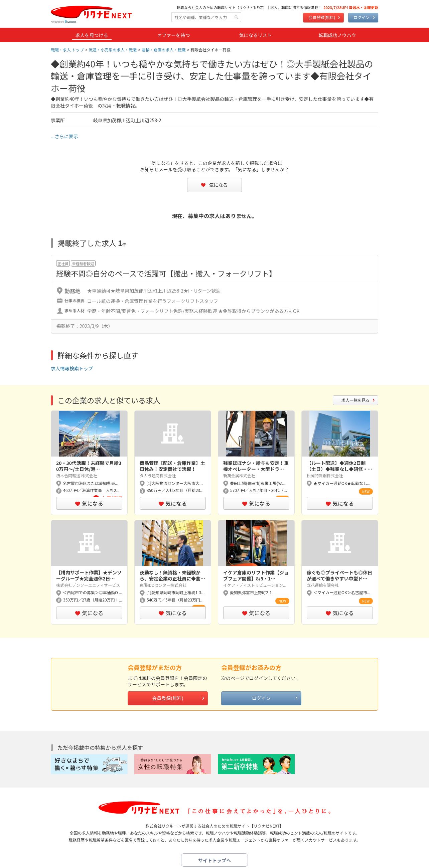This screenshot has width=429, height=868.
Task: Click the NEW badge on the 立花運輸 card
Action: point(366,601)
